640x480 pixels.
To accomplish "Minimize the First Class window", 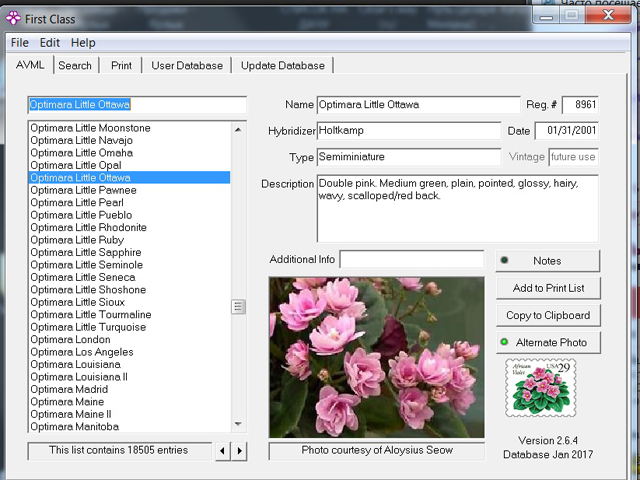I will 546,16.
